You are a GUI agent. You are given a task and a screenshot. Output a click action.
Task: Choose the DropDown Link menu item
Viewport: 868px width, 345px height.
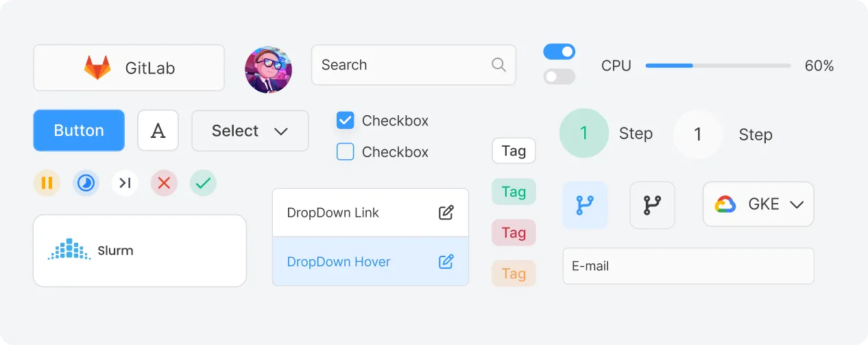click(x=370, y=213)
